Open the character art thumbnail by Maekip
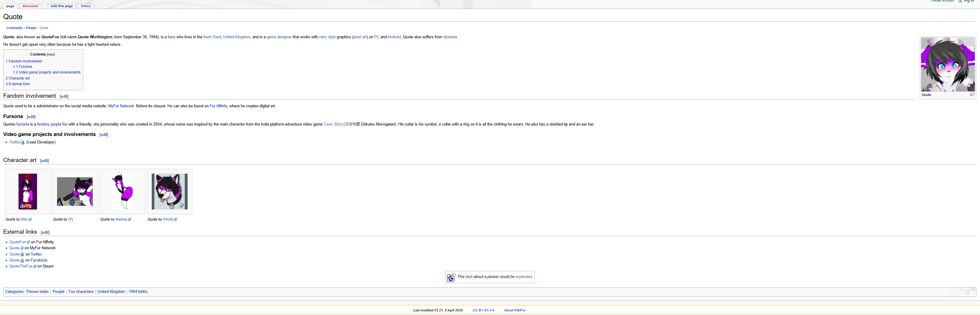 point(122,191)
